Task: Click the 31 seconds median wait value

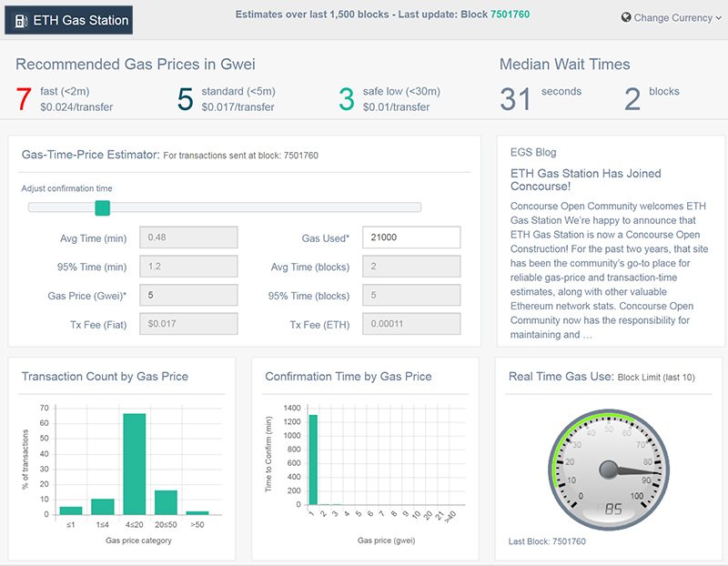Action: (x=515, y=99)
